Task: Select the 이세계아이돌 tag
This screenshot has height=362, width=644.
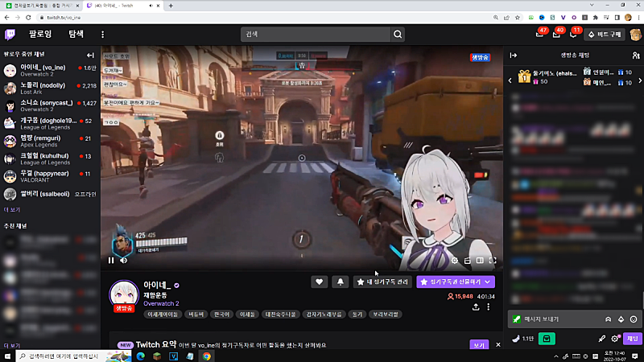Action: 163,315
